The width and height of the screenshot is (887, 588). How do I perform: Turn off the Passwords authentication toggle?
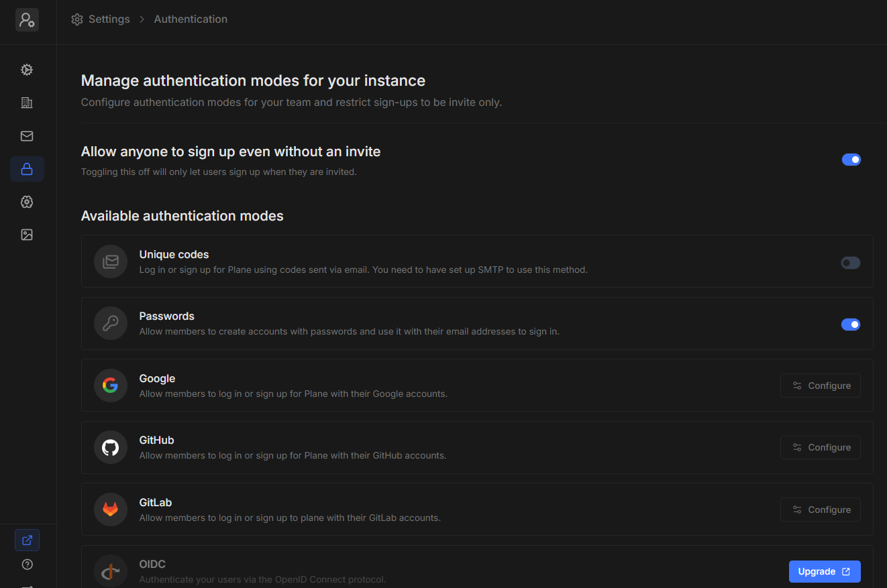(x=850, y=325)
